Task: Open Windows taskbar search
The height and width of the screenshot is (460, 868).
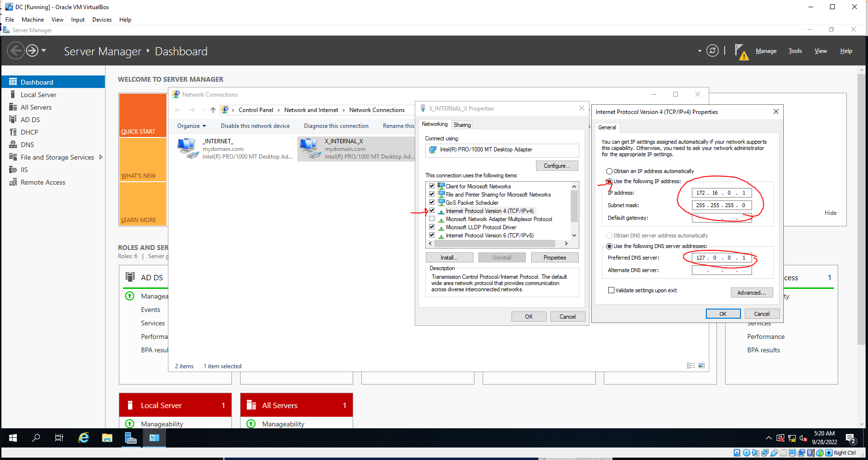Action: [x=36, y=438]
